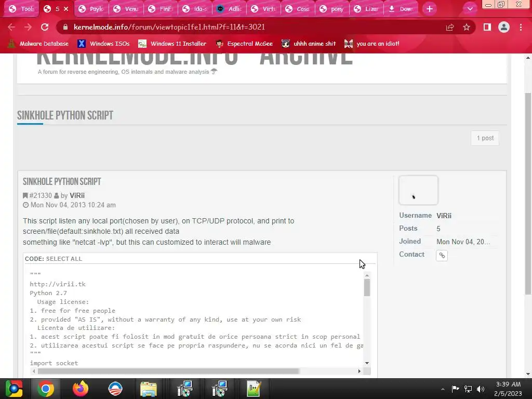Open the Malware Database bookmark
This screenshot has width=532, height=399.
point(38,44)
